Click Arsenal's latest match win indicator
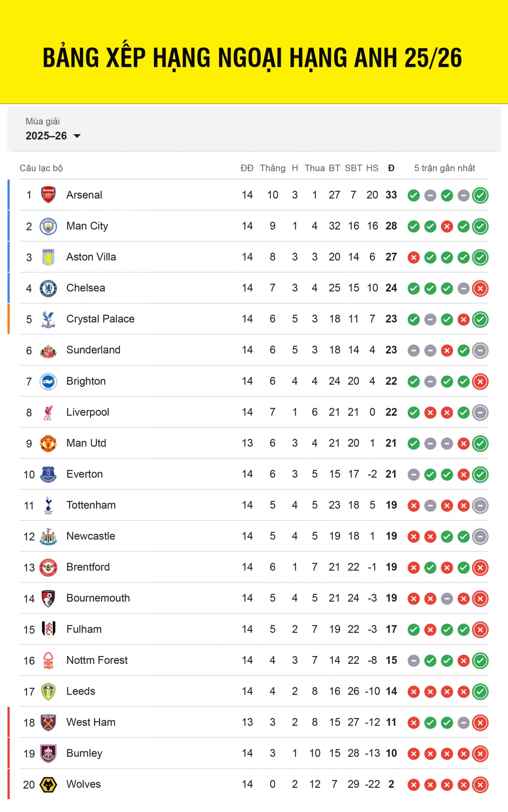Viewport: 508px width, 812px height. pyautogui.click(x=480, y=196)
